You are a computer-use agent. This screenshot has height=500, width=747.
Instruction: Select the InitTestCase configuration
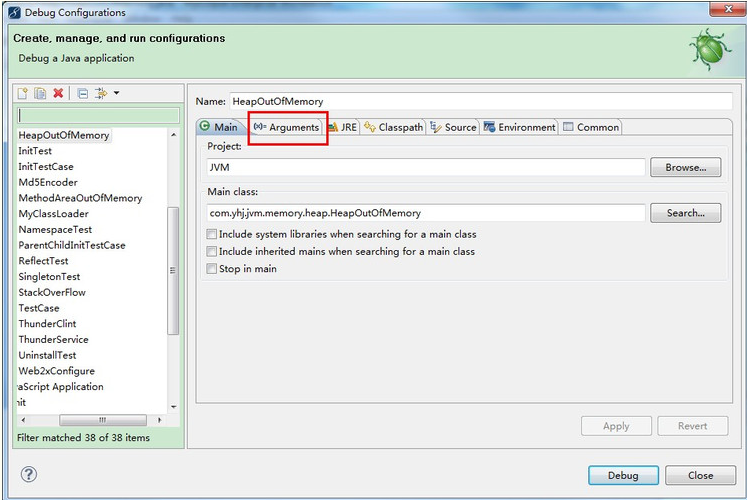click(46, 167)
